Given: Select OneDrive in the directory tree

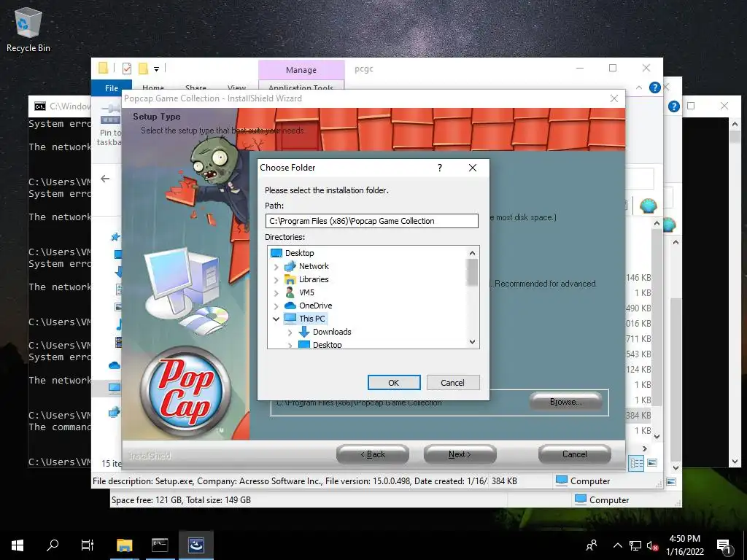Looking at the screenshot, I should [315, 306].
